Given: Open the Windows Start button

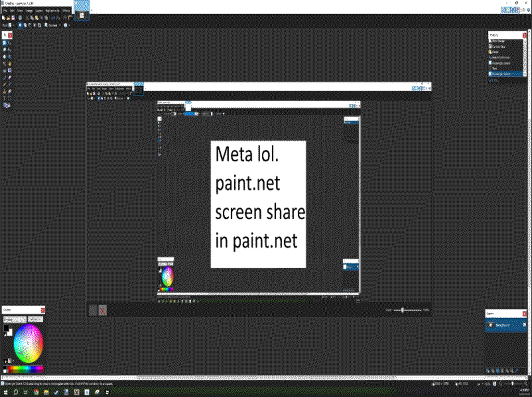Looking at the screenshot, I should coord(5,392).
